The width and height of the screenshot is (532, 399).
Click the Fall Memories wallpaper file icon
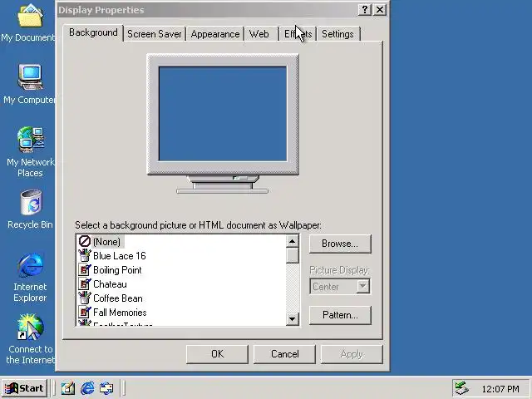click(85, 313)
